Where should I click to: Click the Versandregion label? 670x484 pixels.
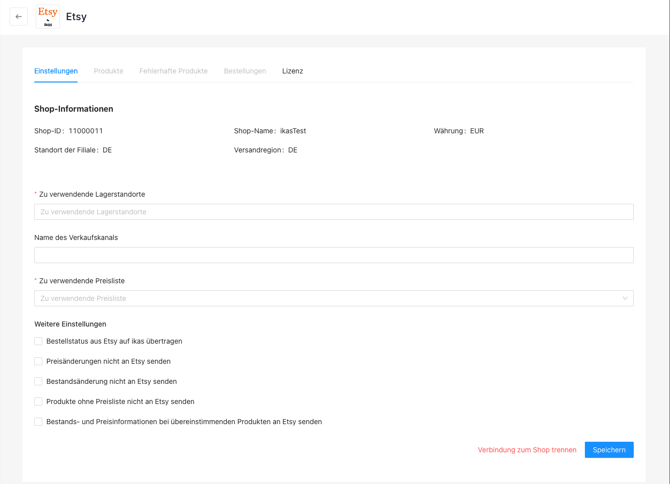[x=258, y=150]
